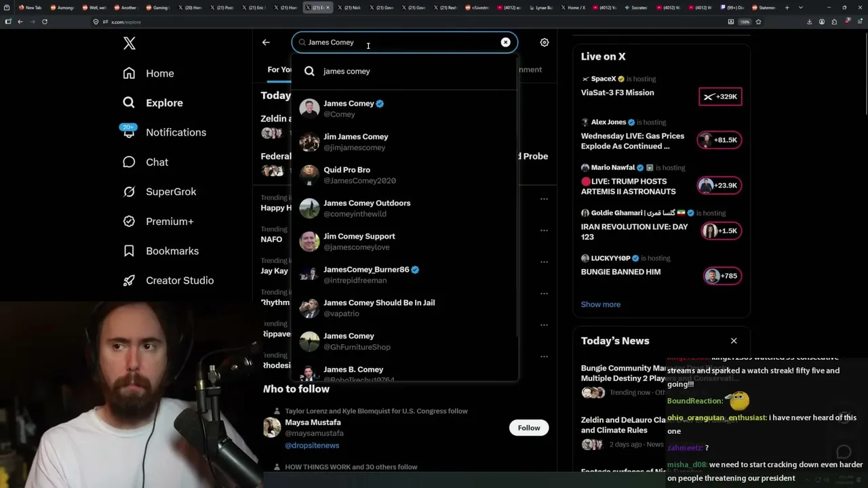Open Maysa Mustafa's profile avatar
The image size is (868, 488).
[272, 427]
